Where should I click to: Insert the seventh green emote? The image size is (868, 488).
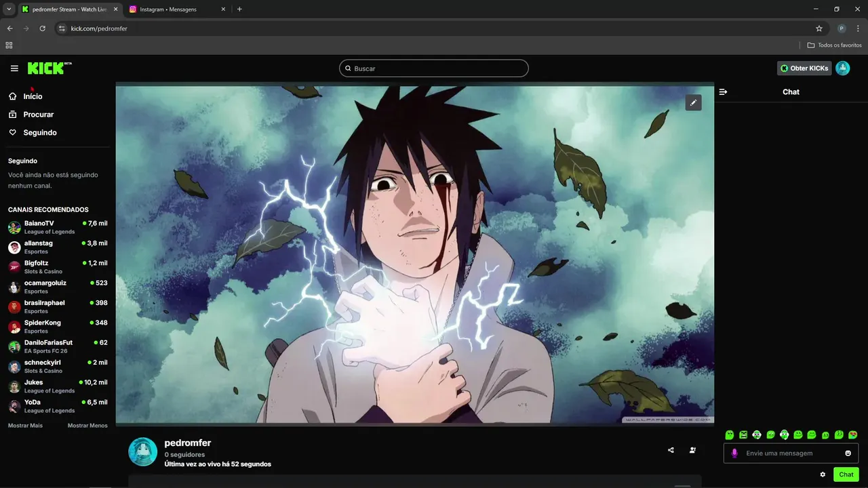pyautogui.click(x=812, y=434)
